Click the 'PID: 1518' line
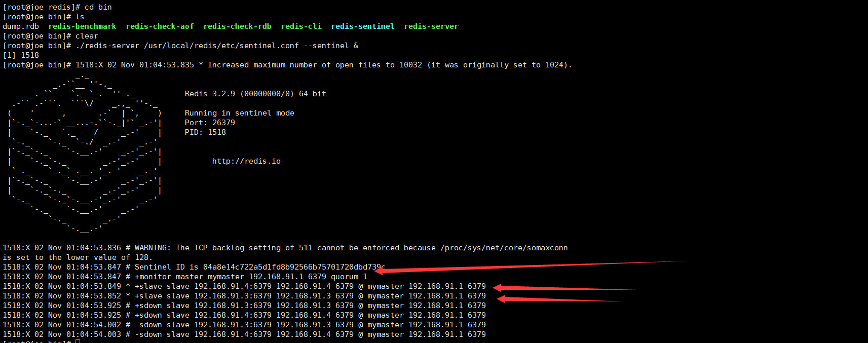This screenshot has height=343, width=868. tap(205, 132)
